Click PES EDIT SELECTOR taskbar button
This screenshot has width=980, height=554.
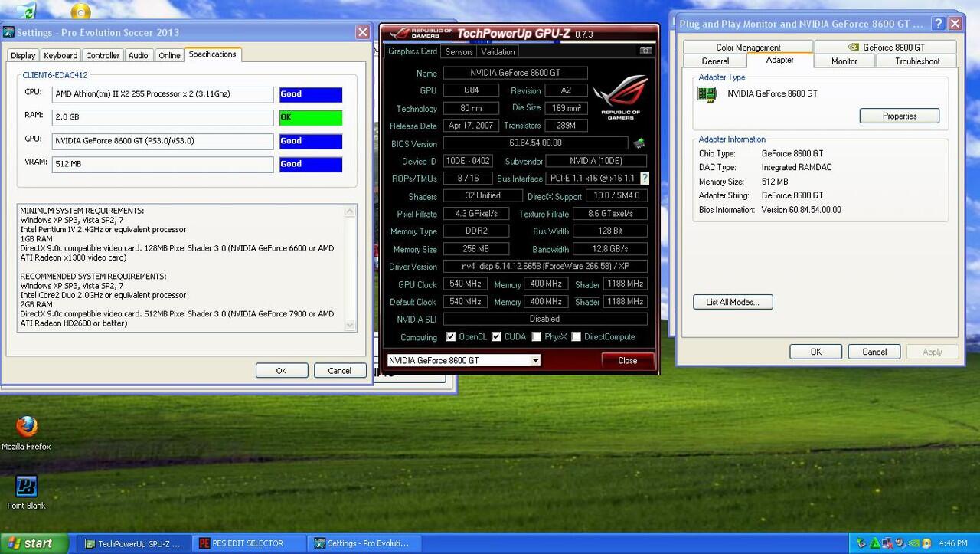click(249, 543)
